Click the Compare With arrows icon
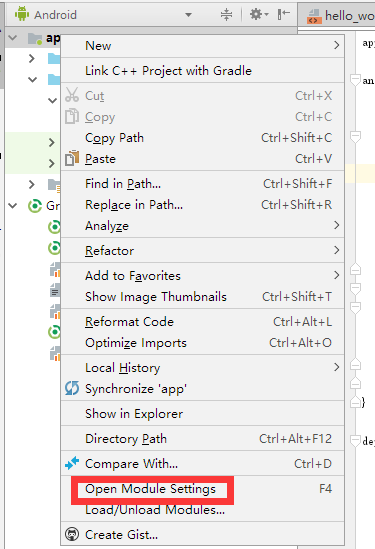The height and width of the screenshot is (549, 375). [x=72, y=463]
